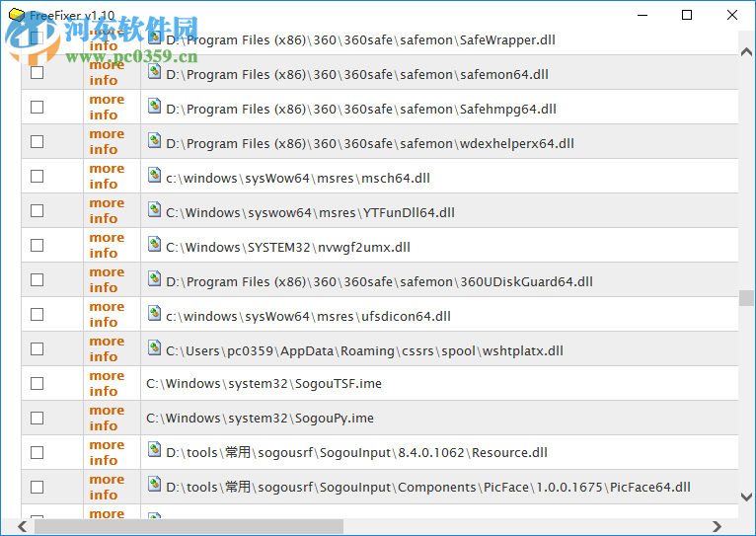Open more info for SogouTSF.ime
The image size is (756, 536).
(x=107, y=384)
